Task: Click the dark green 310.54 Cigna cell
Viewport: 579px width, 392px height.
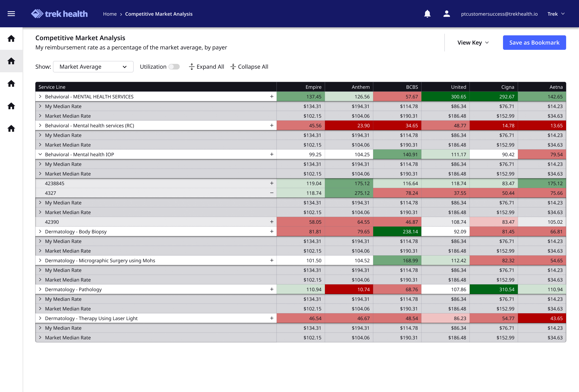Action: 494,289
